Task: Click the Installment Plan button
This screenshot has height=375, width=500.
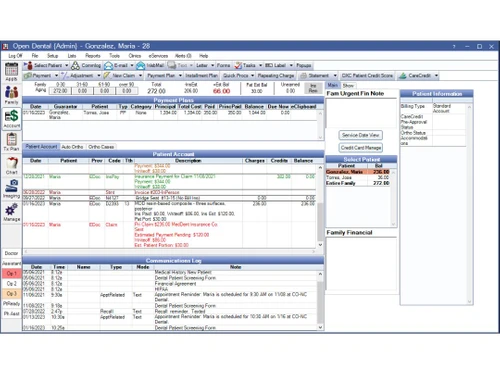Action: (x=201, y=76)
